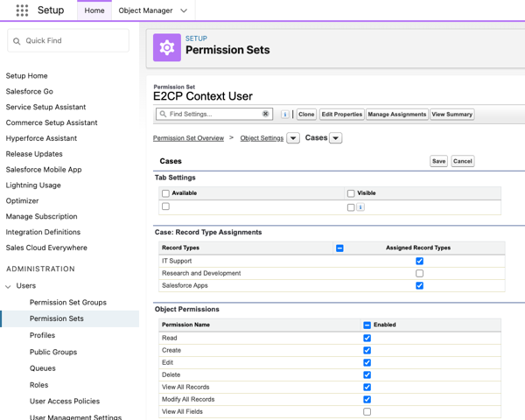Uncheck the Create permission

pos(367,350)
